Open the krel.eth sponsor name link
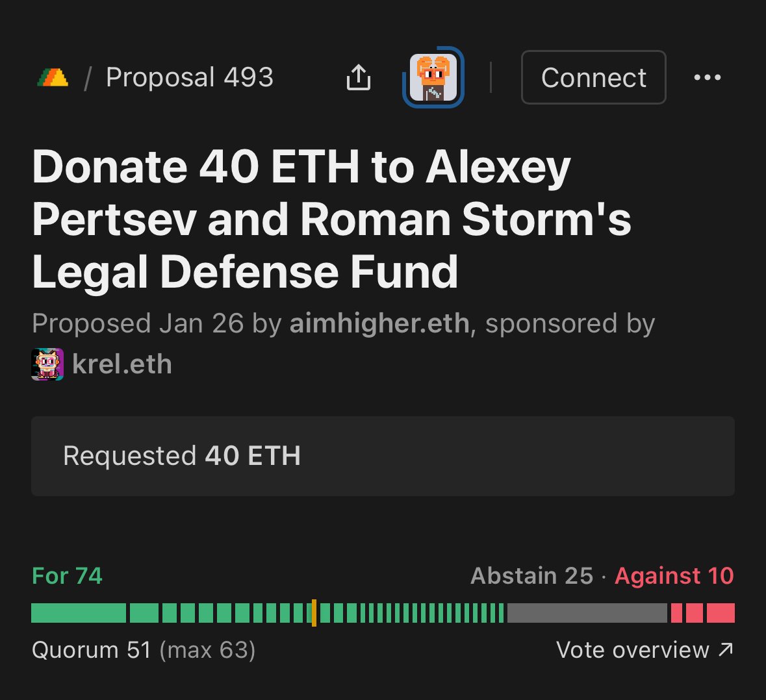Viewport: 766px width, 700px height. [122, 364]
